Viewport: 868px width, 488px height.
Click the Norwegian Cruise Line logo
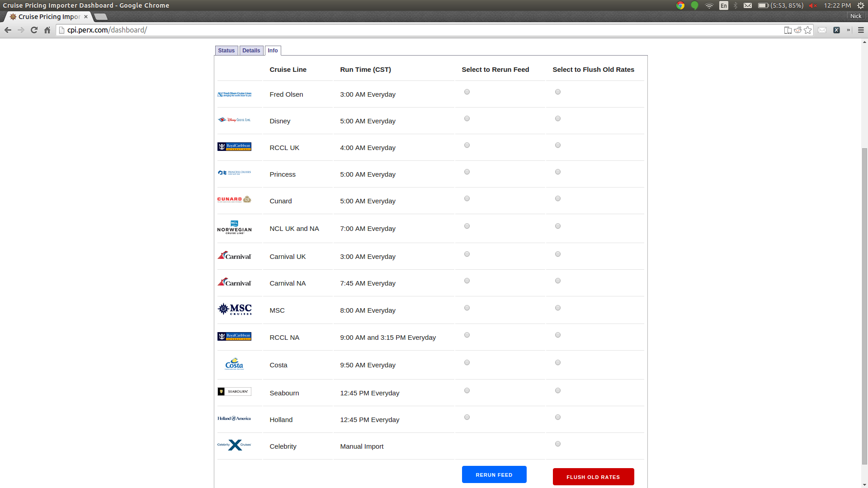point(234,227)
